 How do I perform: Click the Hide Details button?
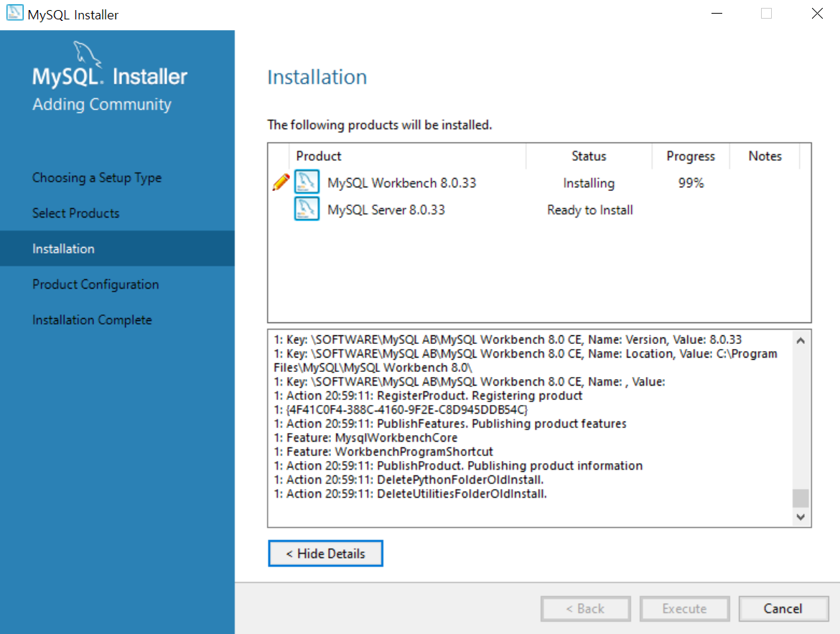[x=325, y=553]
